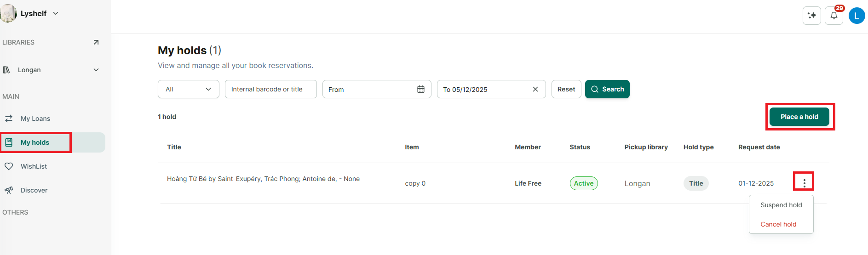Click the Status column header
Image resolution: width=868 pixels, height=255 pixels.
pyautogui.click(x=580, y=147)
